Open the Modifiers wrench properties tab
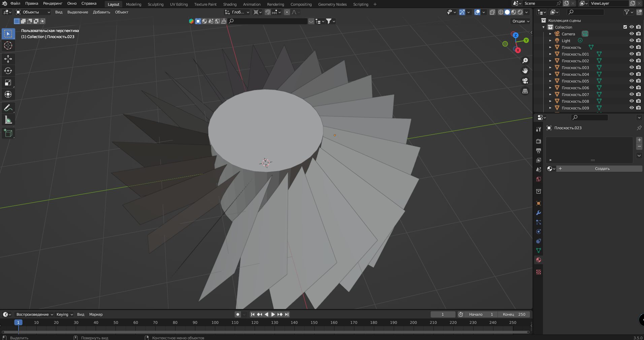 coord(538,213)
